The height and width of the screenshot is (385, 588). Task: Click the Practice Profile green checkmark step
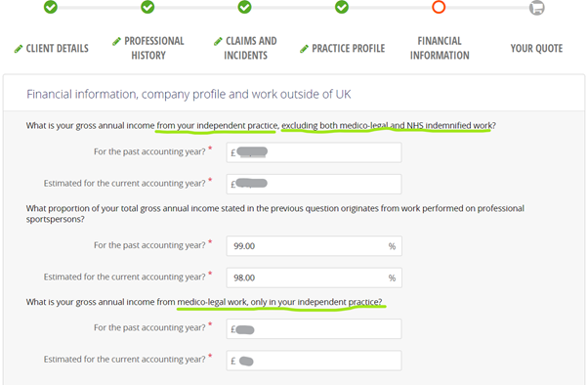(342, 7)
